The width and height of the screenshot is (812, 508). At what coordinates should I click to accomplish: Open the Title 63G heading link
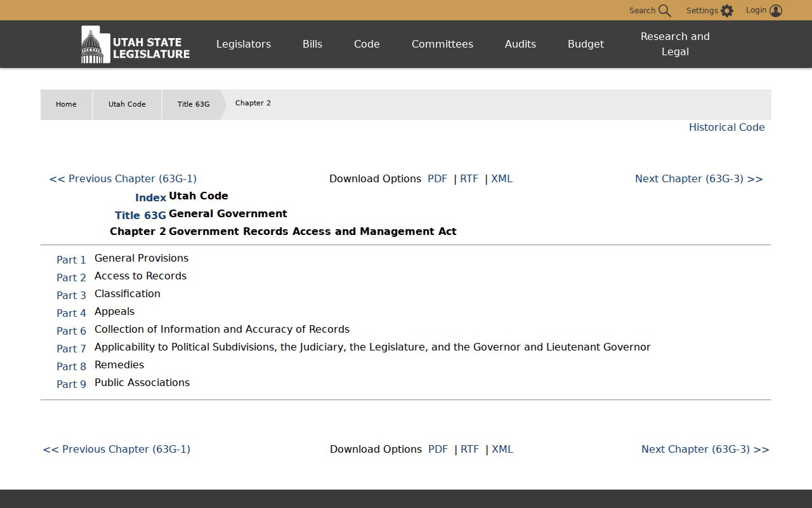[140, 215]
